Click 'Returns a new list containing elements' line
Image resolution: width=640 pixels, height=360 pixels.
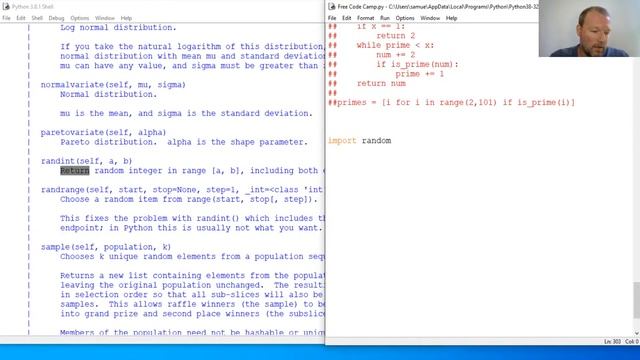[x=192, y=276]
